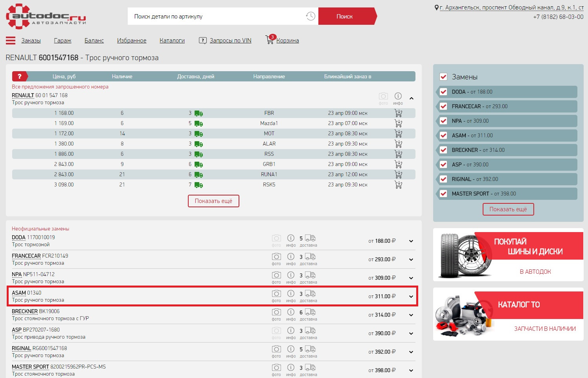Add the 1 380.00 ALAR offer to cart

point(398,144)
